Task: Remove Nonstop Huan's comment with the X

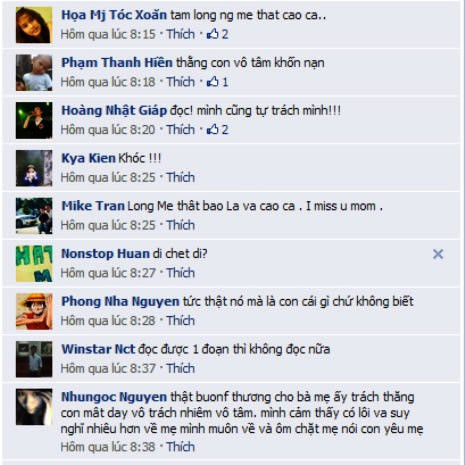Action: 438,254
